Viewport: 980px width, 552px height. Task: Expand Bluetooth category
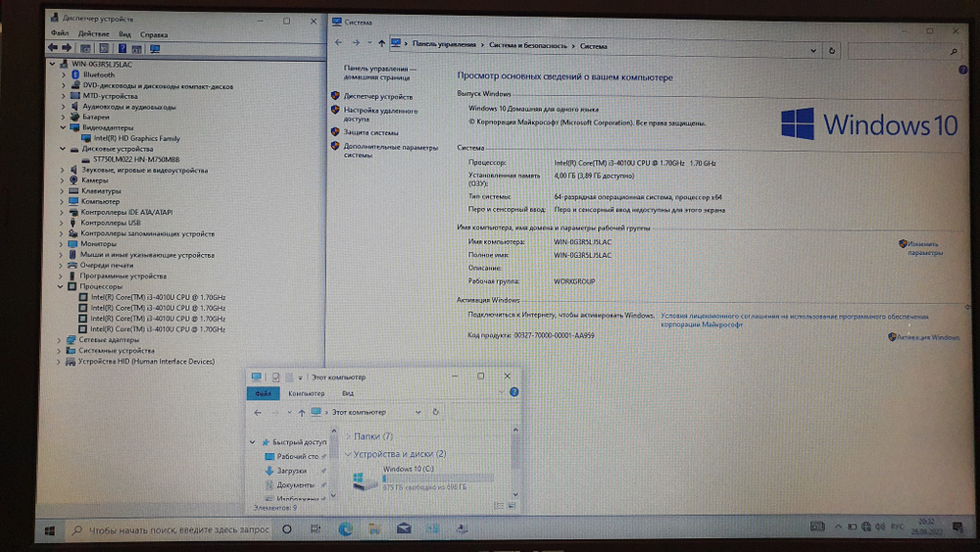click(x=63, y=75)
